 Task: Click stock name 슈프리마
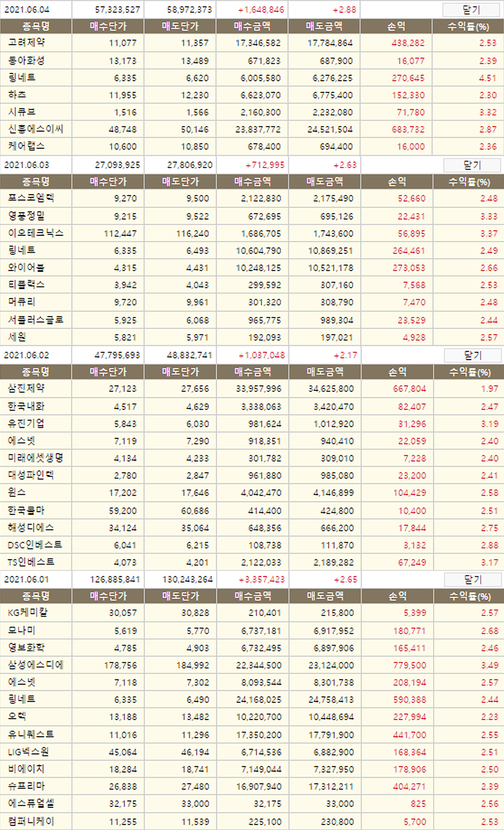tap(26, 786)
